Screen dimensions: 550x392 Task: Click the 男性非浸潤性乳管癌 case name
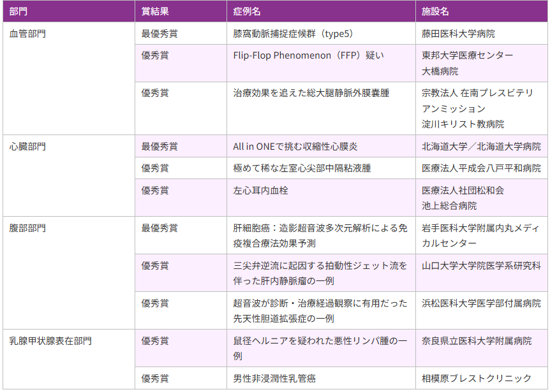(x=274, y=379)
